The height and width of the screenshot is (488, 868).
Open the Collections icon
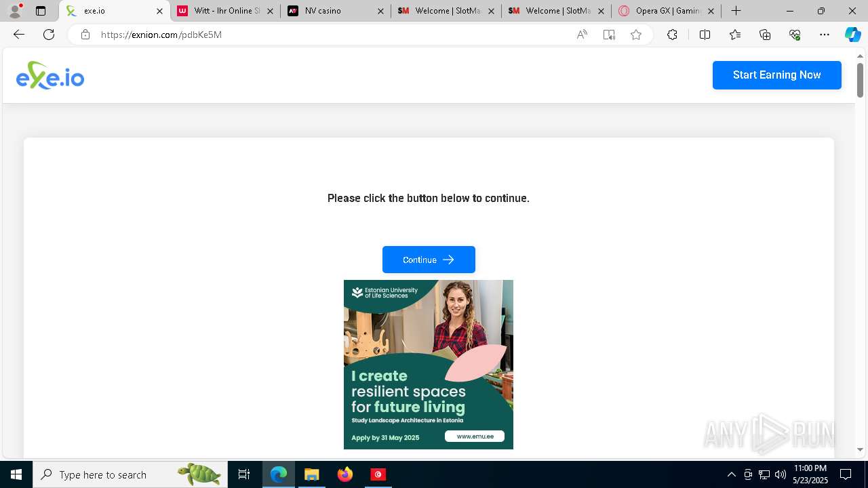[765, 35]
